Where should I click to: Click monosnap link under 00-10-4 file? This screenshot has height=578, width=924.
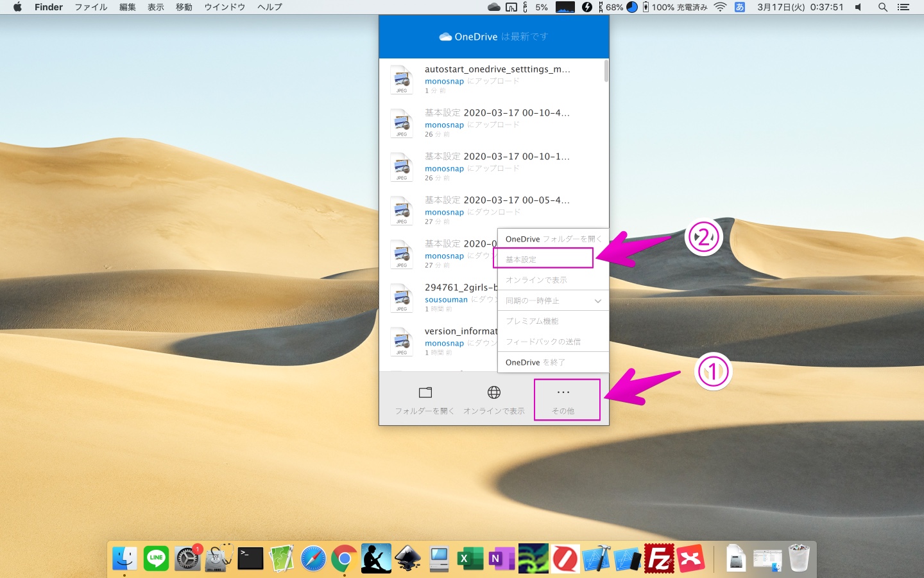pyautogui.click(x=444, y=125)
